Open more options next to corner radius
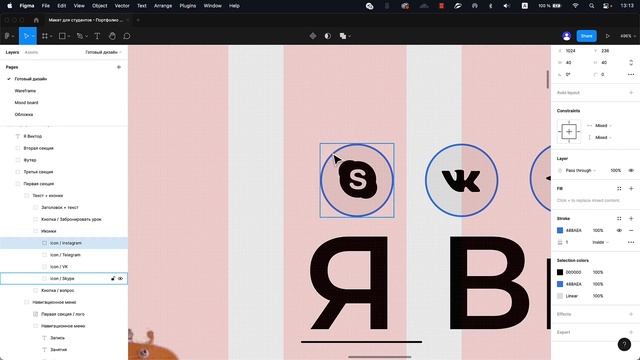Image resolution: width=640 pixels, height=360 pixels. tap(631, 74)
